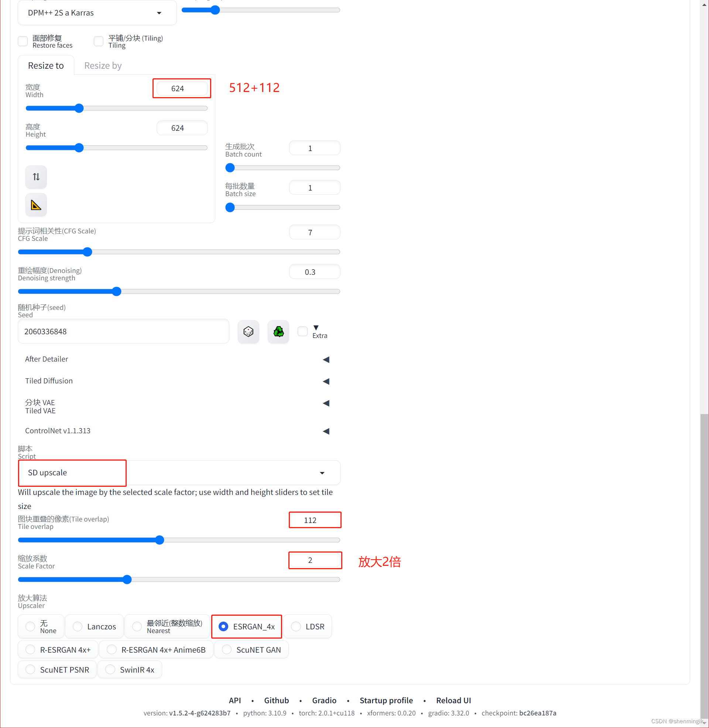Click the aspect ratio lock icon

coord(35,205)
